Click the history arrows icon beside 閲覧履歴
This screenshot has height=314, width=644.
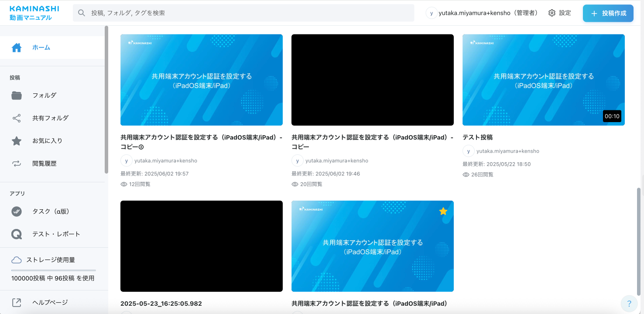[x=17, y=164]
